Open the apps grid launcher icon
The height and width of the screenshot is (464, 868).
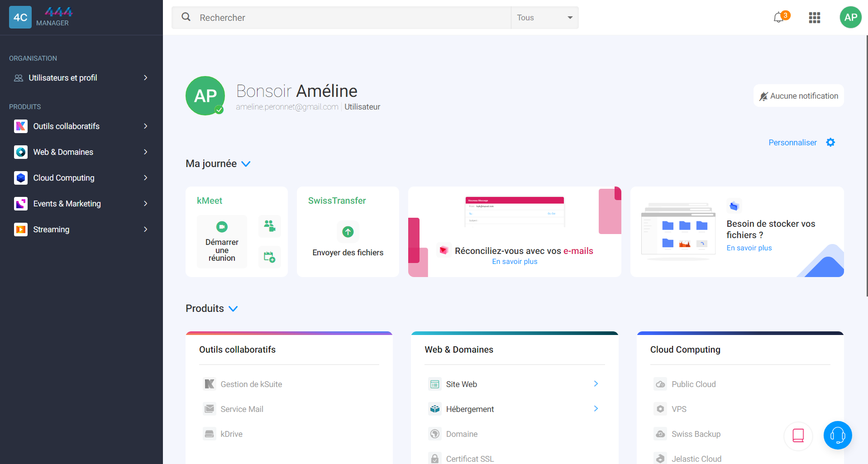coord(815,18)
